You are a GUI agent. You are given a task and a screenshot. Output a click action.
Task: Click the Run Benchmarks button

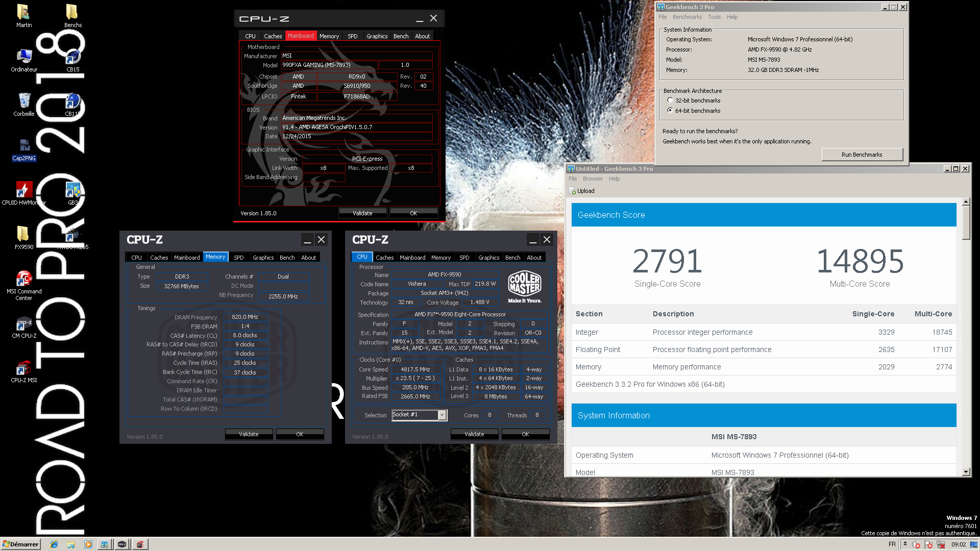click(x=862, y=155)
